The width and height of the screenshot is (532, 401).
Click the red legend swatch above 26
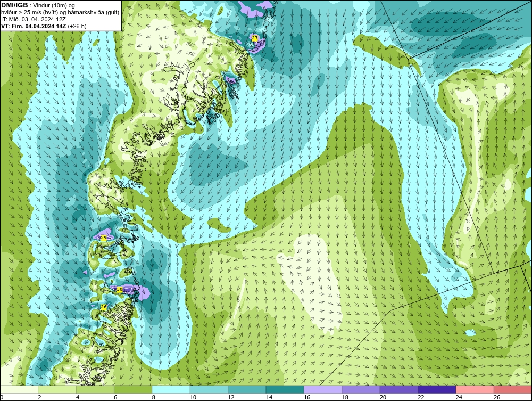tap(513, 389)
